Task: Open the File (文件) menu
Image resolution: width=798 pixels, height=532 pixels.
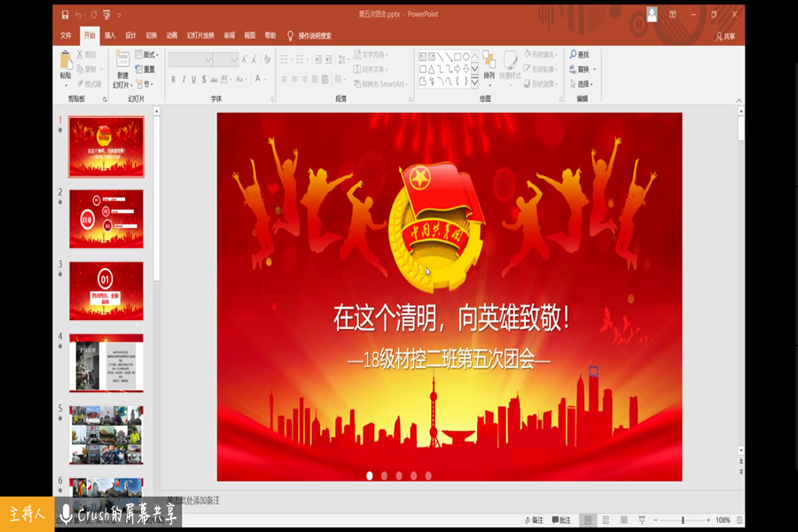Action: tap(66, 35)
